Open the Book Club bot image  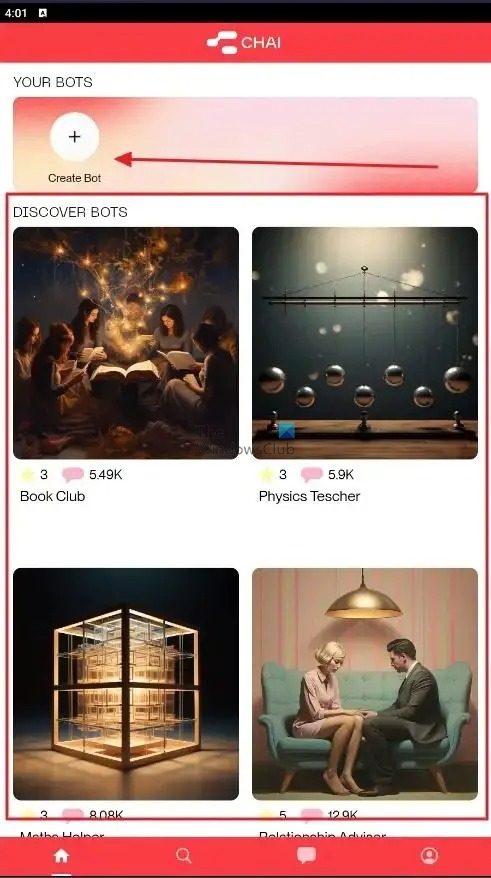point(126,343)
